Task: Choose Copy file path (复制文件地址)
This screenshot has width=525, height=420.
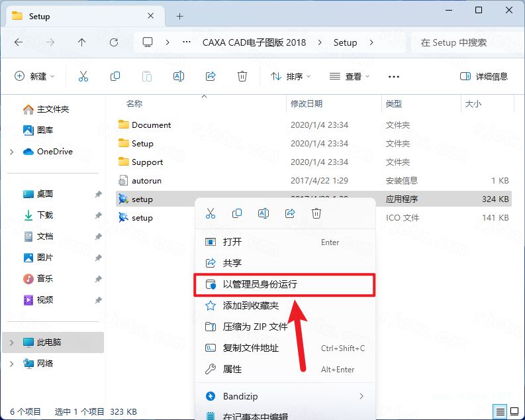Action: click(285, 348)
